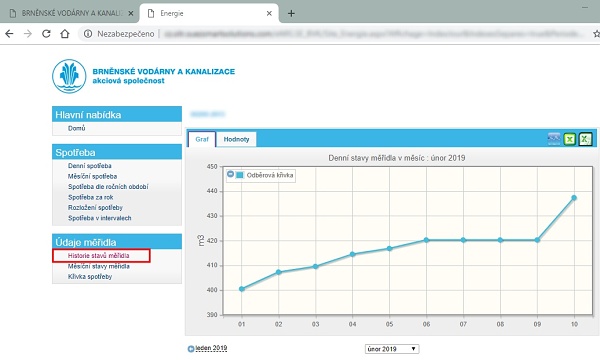Screen dimensions: 600x360
Task: Click the white Excel export icon
Action: click(x=585, y=139)
